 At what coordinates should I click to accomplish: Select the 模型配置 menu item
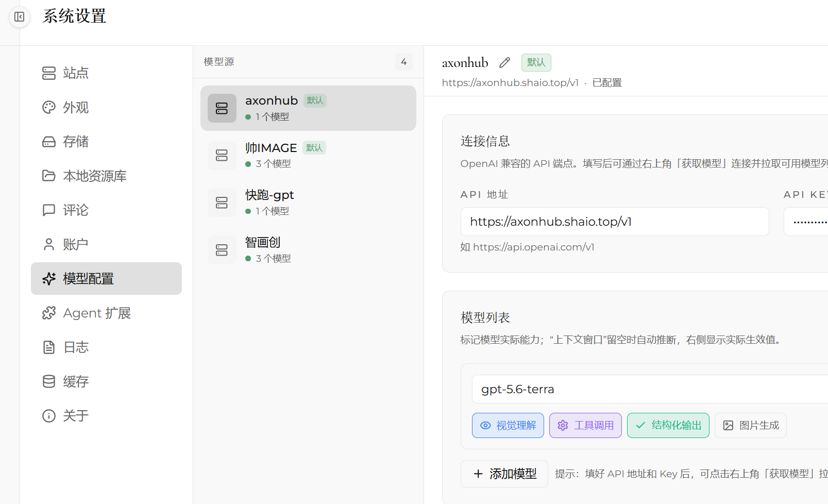pos(106,279)
